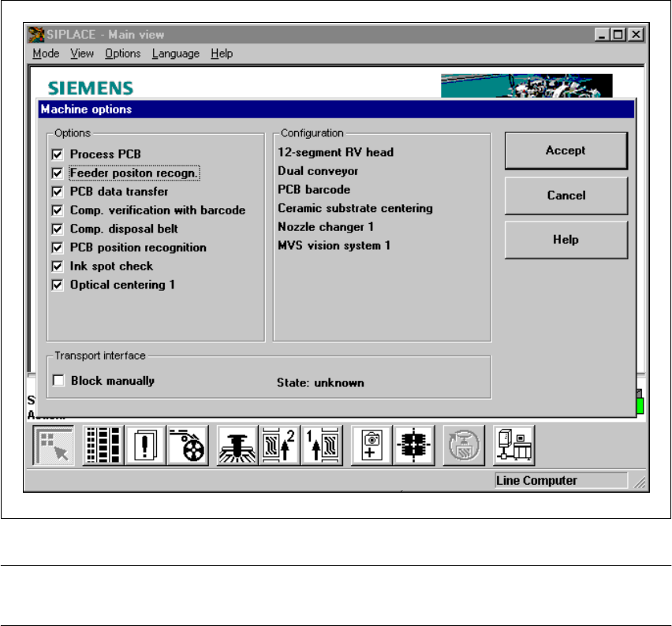Click the 'Line Computer' status bar field
672x626 pixels.
(x=562, y=480)
